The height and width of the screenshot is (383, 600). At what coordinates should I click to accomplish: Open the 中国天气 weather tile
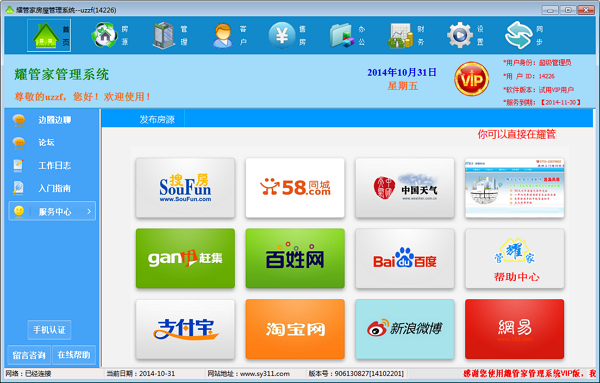point(405,188)
